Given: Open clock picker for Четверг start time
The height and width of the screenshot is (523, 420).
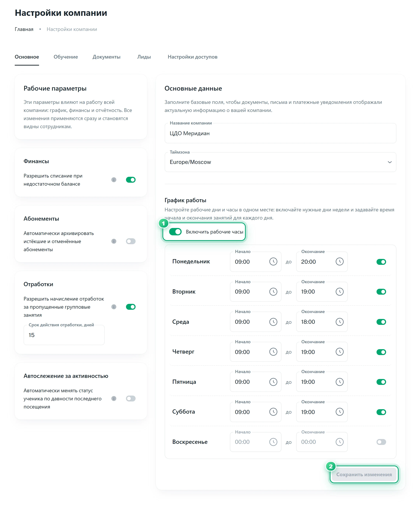Looking at the screenshot, I should pos(273,352).
